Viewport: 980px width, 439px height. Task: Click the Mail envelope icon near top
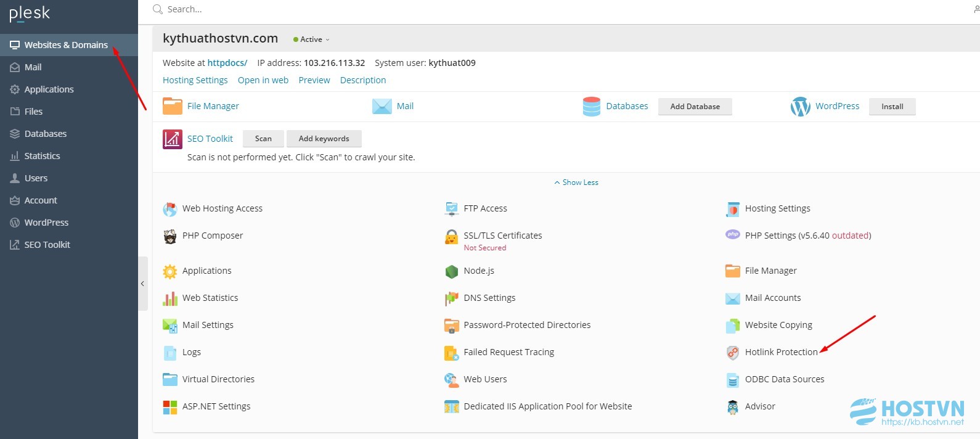382,106
